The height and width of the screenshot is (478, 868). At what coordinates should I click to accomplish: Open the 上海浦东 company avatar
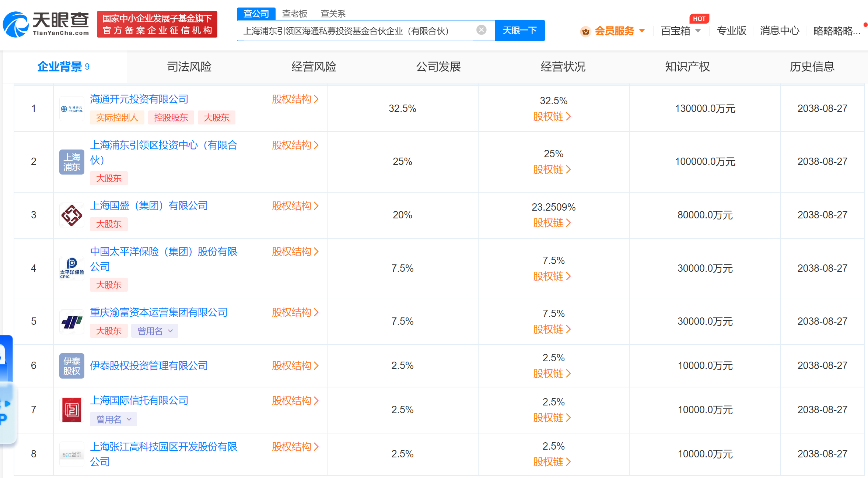(x=72, y=162)
